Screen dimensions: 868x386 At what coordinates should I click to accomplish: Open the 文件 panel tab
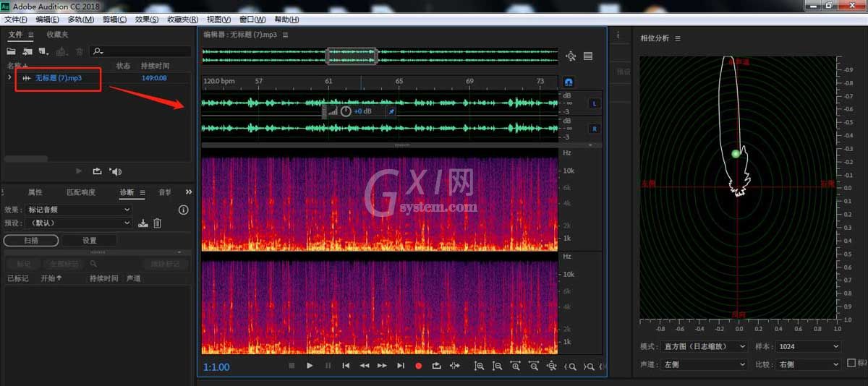pos(15,35)
